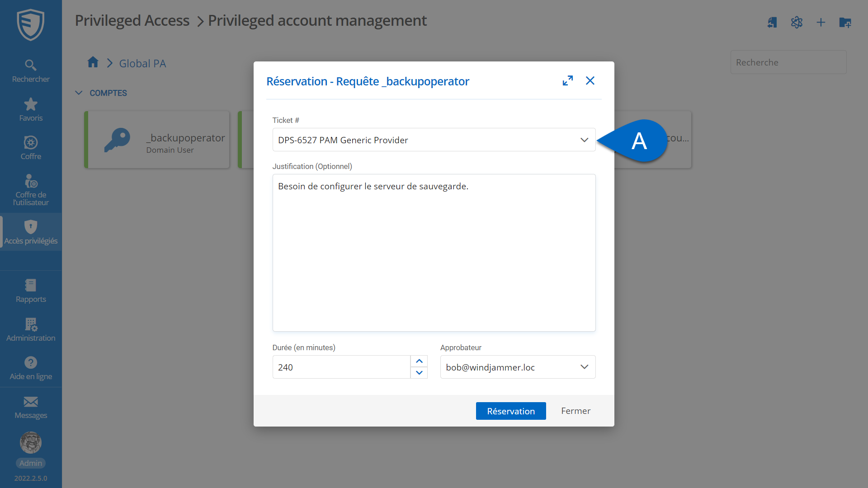Click the Réservation button

(510, 411)
